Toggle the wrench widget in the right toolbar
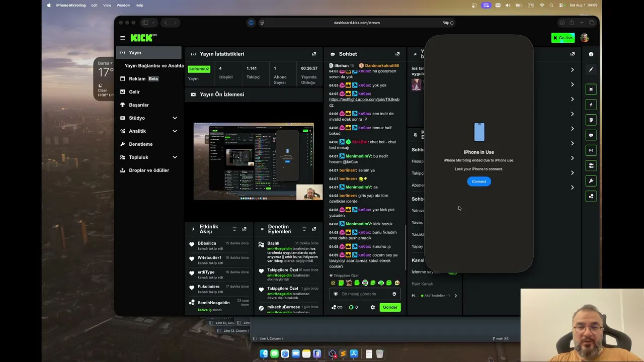 click(x=591, y=181)
